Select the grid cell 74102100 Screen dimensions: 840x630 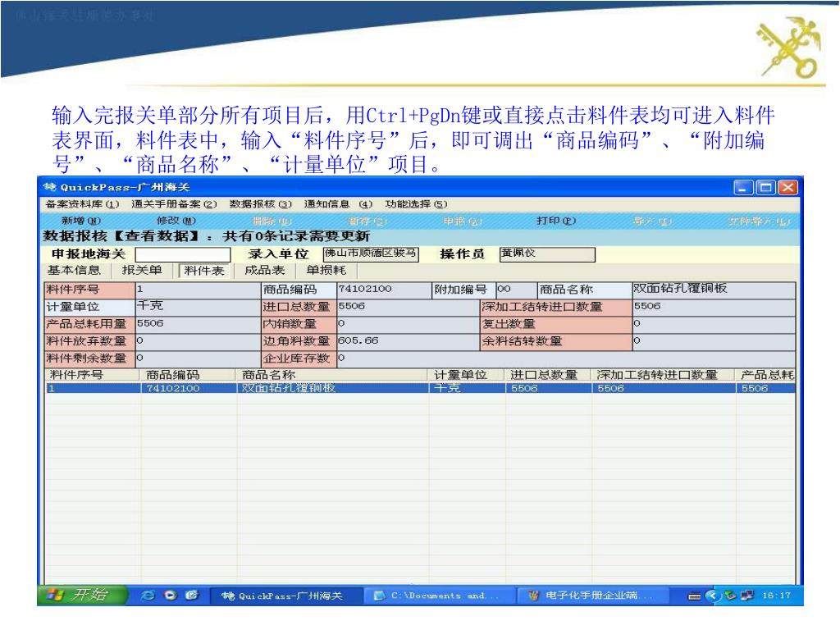189,388
